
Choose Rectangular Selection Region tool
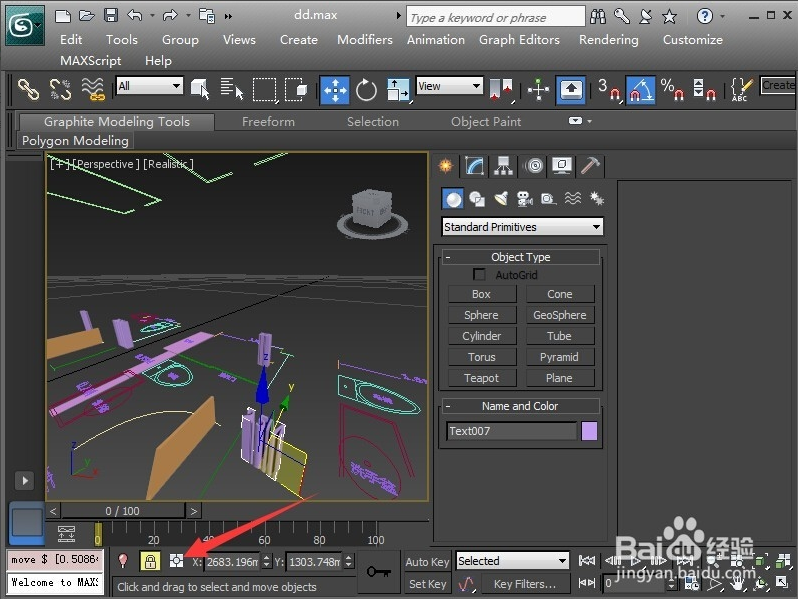265,90
